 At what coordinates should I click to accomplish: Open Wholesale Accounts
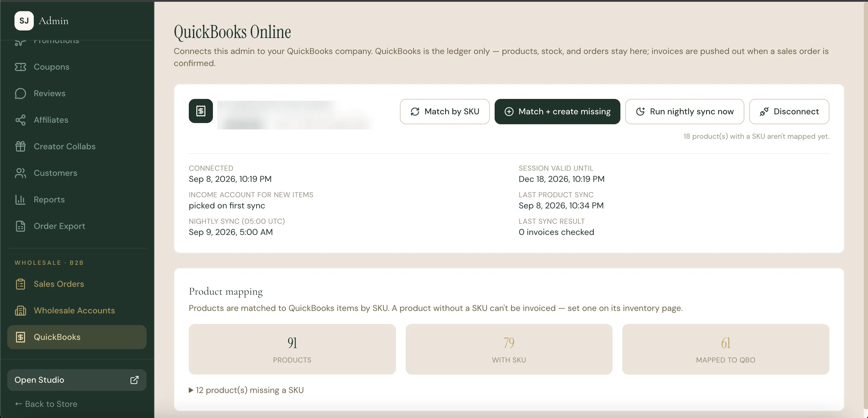[77, 311]
